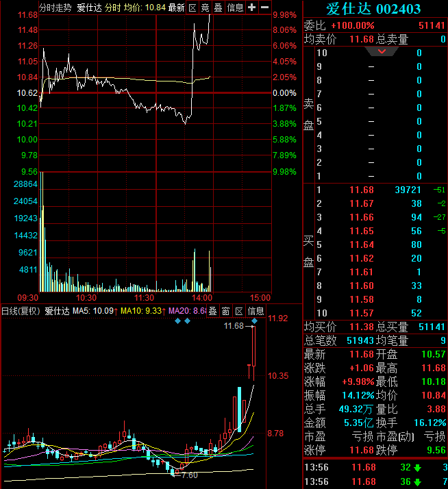This screenshot has height=489, width=448.
Task: Toggle the 区 button on intraday chart toolbar
Action: coord(192,7)
